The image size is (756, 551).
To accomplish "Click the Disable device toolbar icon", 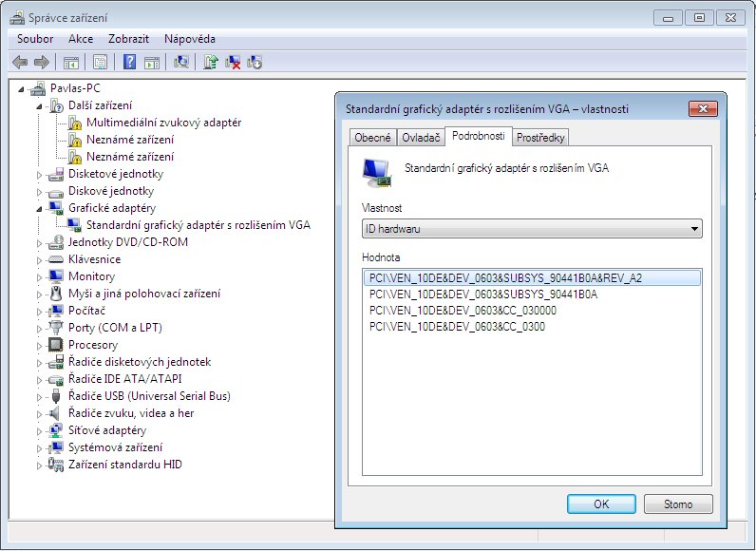I will click(x=255, y=63).
